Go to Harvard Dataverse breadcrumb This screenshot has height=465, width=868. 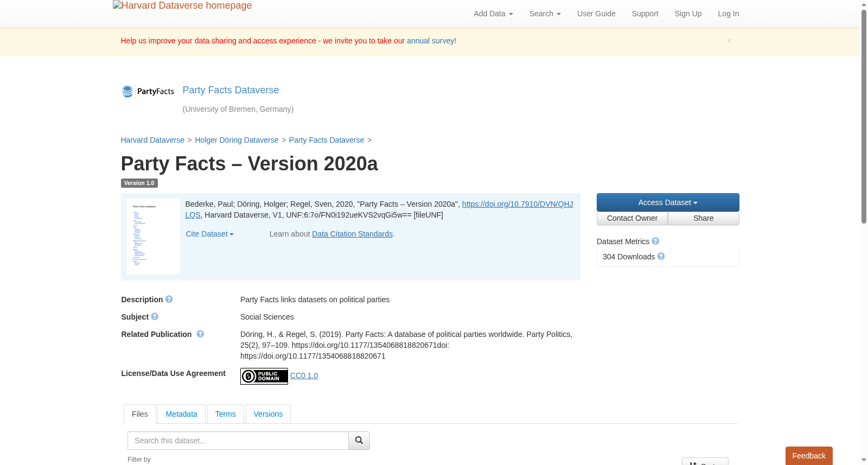152,140
